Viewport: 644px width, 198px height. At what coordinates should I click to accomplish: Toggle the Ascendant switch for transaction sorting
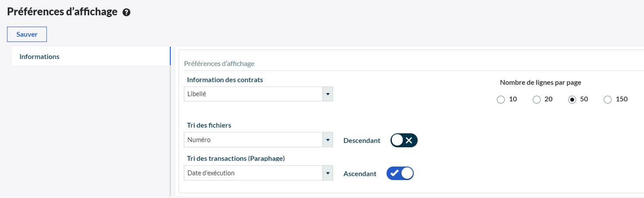400,174
